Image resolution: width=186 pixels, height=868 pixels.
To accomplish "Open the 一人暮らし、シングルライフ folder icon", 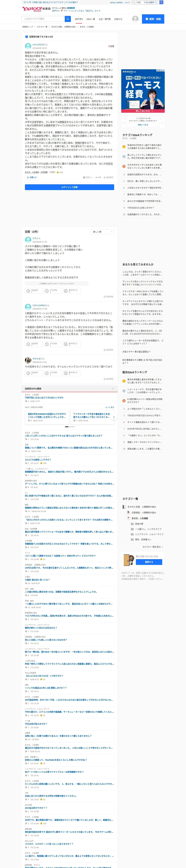I will click(x=132, y=529).
